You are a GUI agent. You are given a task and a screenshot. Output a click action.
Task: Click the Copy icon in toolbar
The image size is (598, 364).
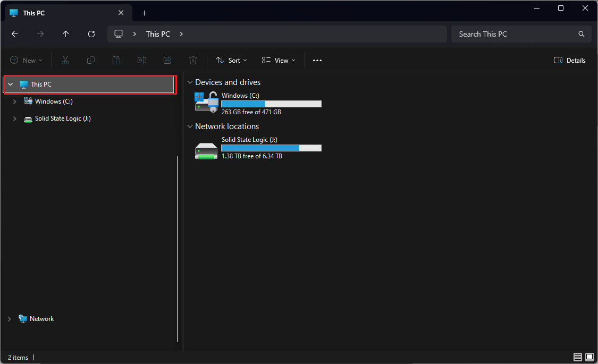pos(91,60)
